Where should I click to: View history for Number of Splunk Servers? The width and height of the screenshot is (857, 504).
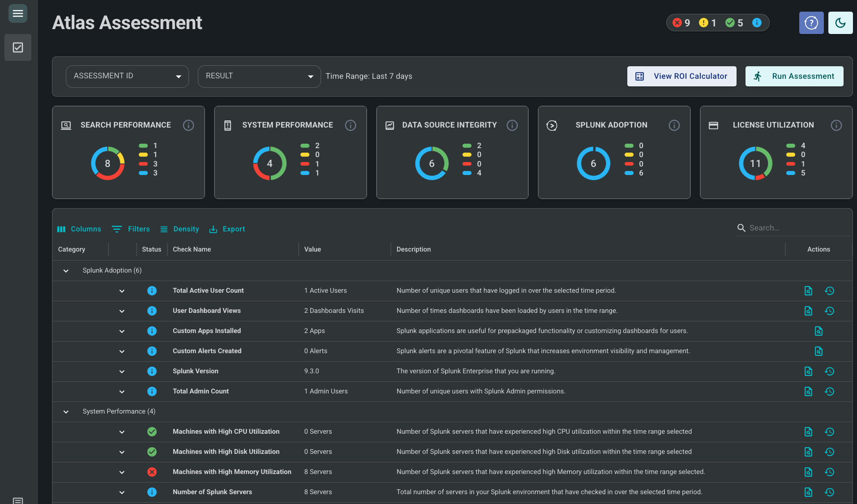(829, 492)
